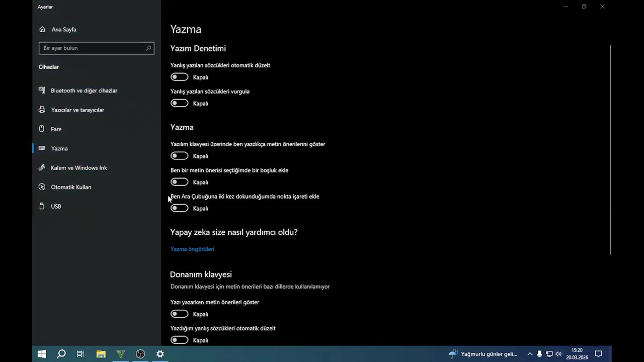Open File Explorer from taskbar

coord(101,354)
